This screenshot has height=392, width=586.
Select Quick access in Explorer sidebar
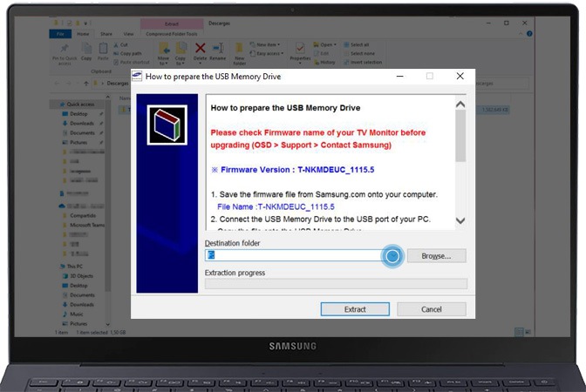coord(78,105)
